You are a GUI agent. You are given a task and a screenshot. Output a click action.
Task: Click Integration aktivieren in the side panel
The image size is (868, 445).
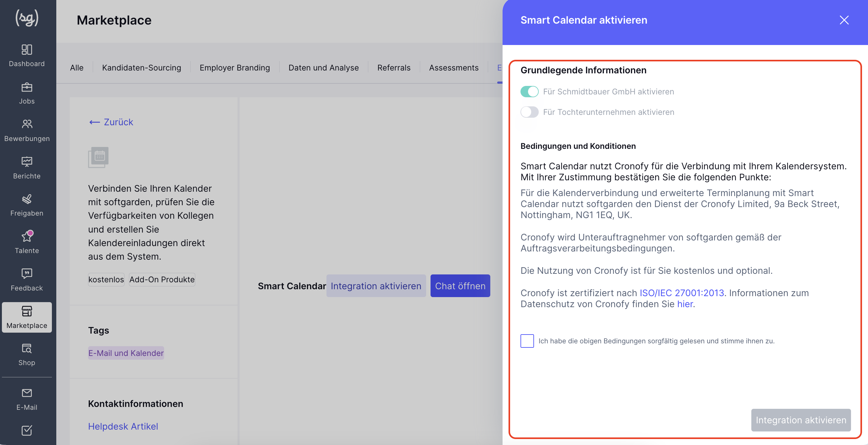pos(801,420)
